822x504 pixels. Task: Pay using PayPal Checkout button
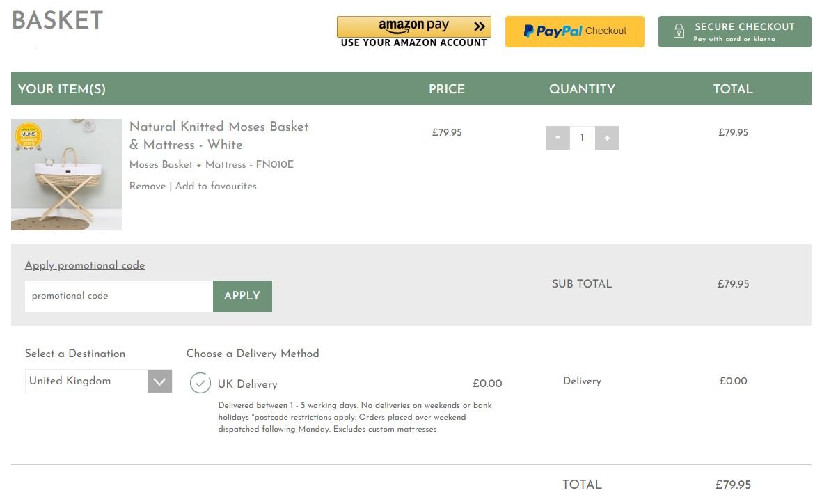click(x=574, y=31)
